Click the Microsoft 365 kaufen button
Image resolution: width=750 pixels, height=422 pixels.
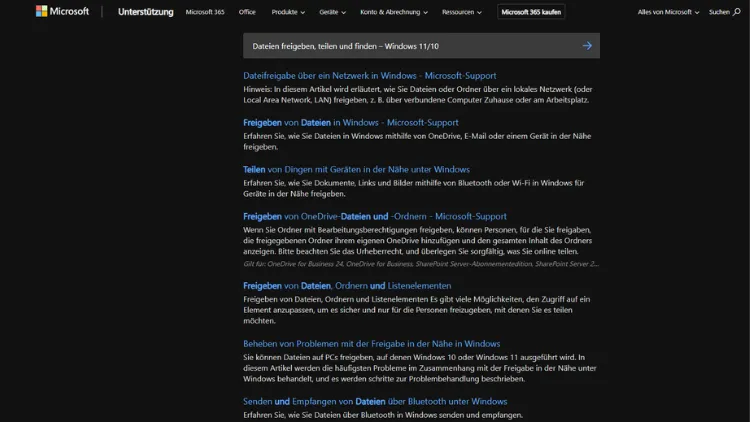[531, 12]
